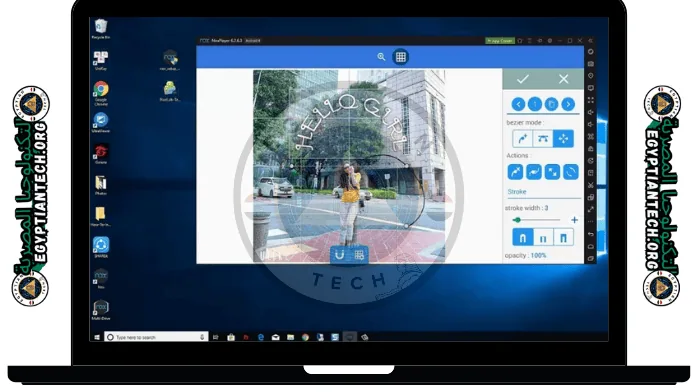Image resolution: width=698 pixels, height=392 pixels.
Task: Click the opacity 100% value
Action: (538, 255)
